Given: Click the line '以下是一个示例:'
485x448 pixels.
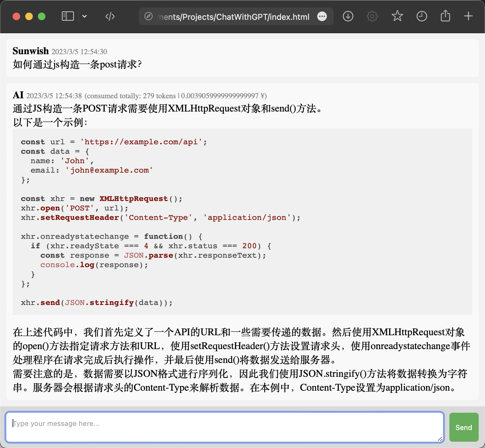Looking at the screenshot, I should (x=50, y=122).
